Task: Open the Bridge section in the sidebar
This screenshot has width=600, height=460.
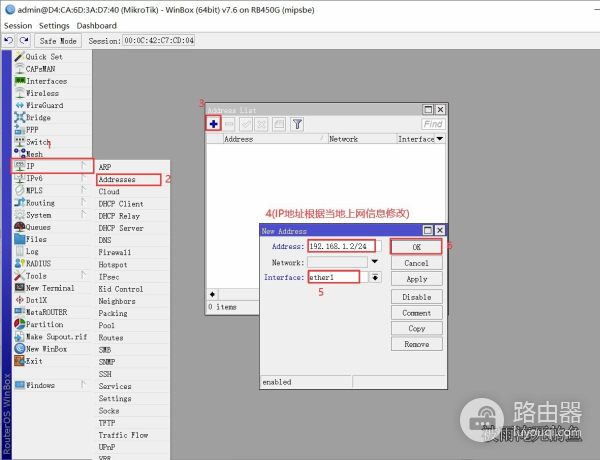Action: coord(38,117)
